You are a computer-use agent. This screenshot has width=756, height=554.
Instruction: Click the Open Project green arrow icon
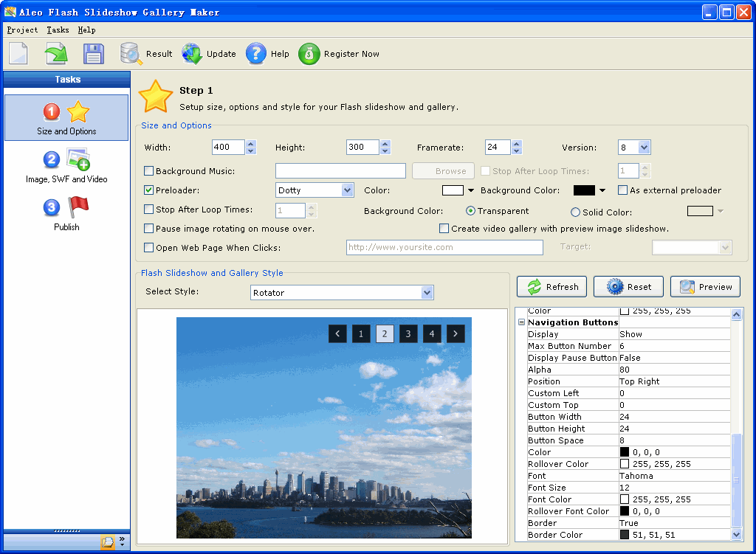coord(56,54)
